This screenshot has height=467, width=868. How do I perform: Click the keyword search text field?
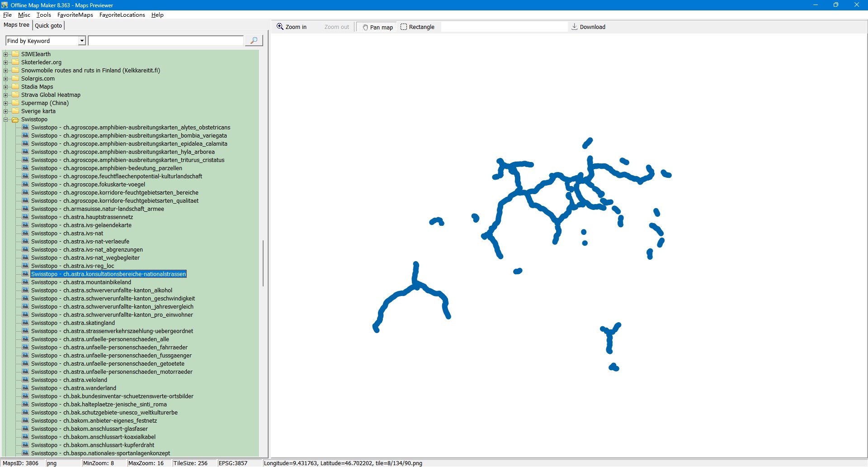(x=165, y=41)
